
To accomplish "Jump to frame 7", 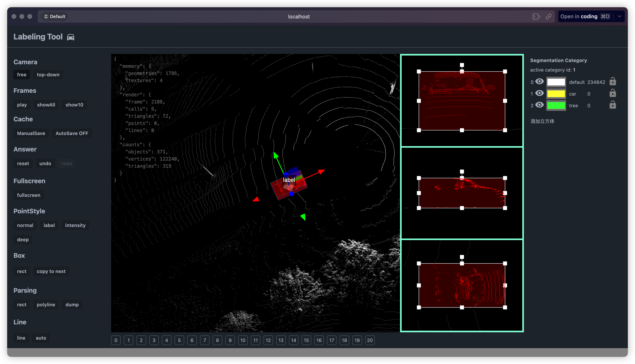I will [x=205, y=340].
